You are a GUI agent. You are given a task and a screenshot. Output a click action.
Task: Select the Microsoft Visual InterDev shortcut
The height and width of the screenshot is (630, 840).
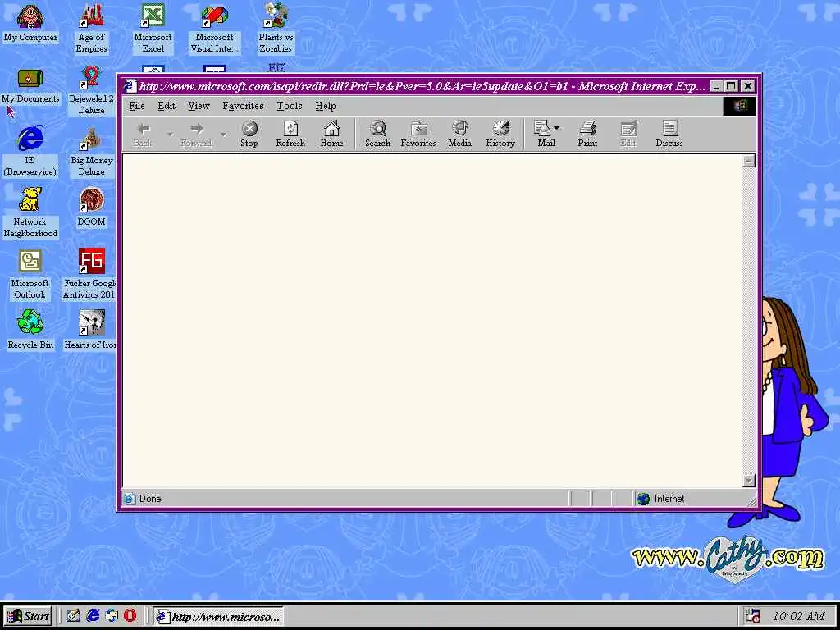pos(214,29)
